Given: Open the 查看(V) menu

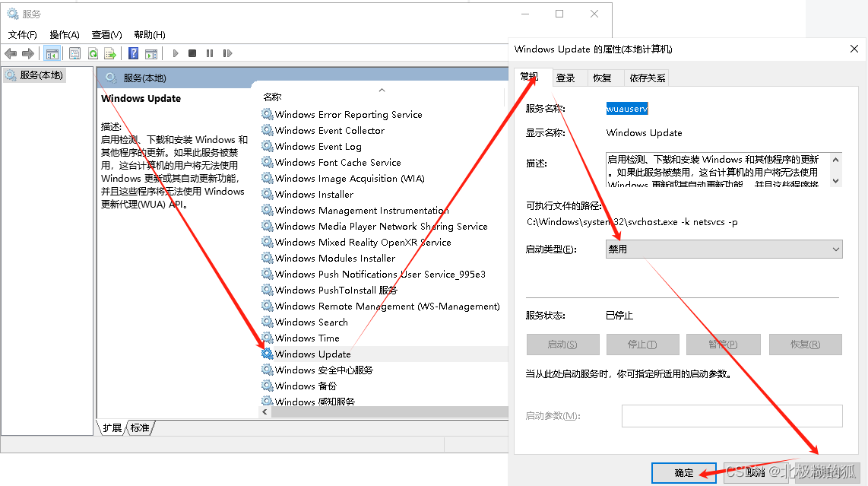Looking at the screenshot, I should click(x=106, y=35).
